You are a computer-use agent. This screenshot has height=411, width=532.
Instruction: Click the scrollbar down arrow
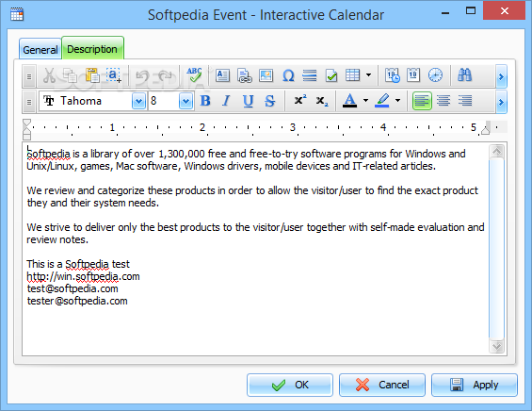click(497, 347)
